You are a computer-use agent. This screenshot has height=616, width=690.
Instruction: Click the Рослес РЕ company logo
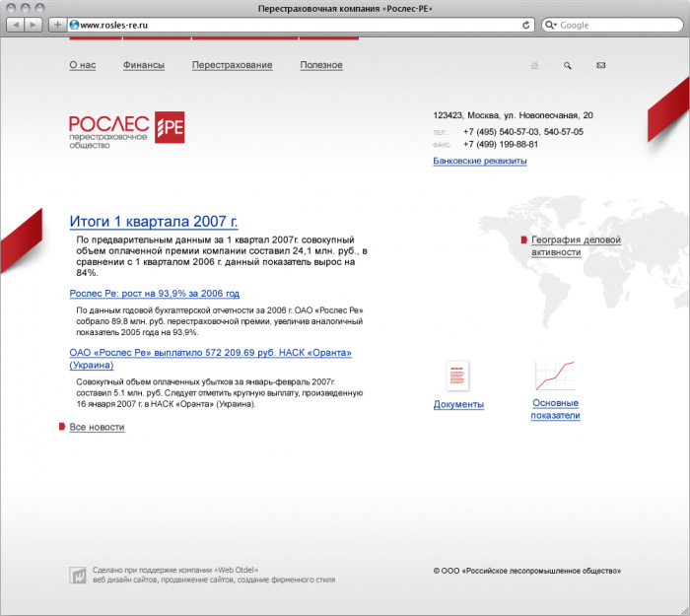pyautogui.click(x=127, y=130)
